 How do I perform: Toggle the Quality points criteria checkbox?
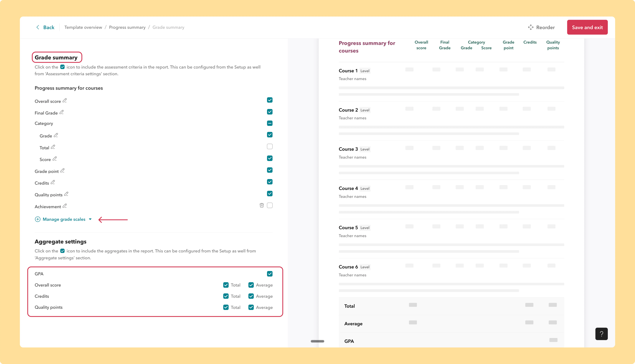(x=270, y=193)
